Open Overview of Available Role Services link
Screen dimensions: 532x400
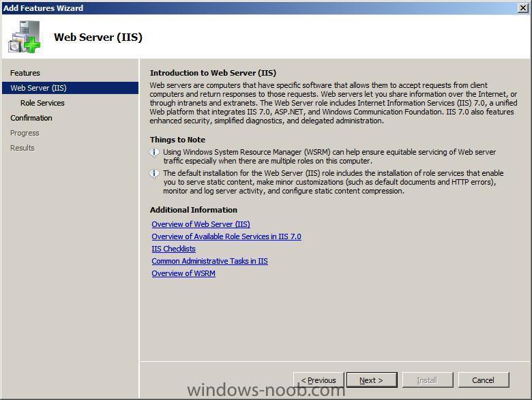(226, 236)
